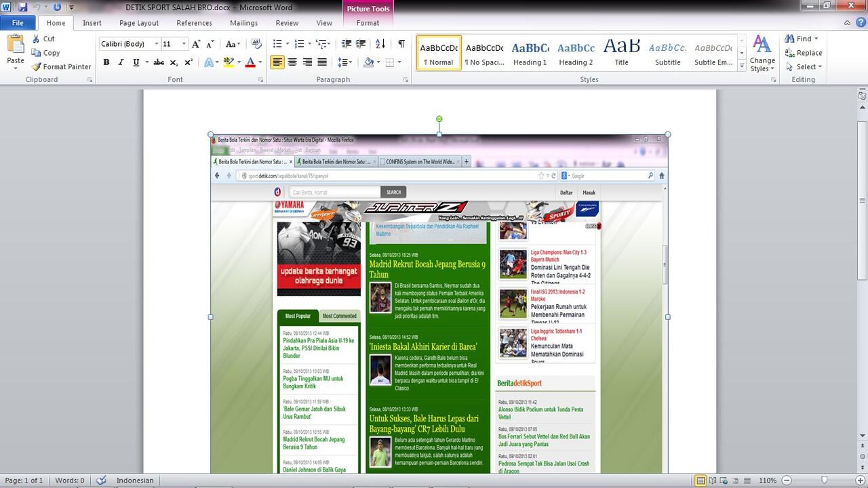This screenshot has width=868, height=488.
Task: Align text to the left
Action: 277,62
